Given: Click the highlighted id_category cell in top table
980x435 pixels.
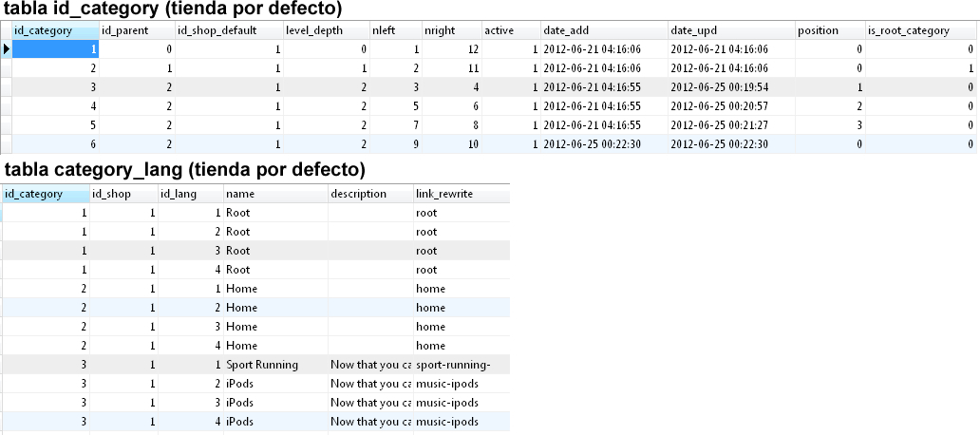Looking at the screenshot, I should [x=55, y=48].
